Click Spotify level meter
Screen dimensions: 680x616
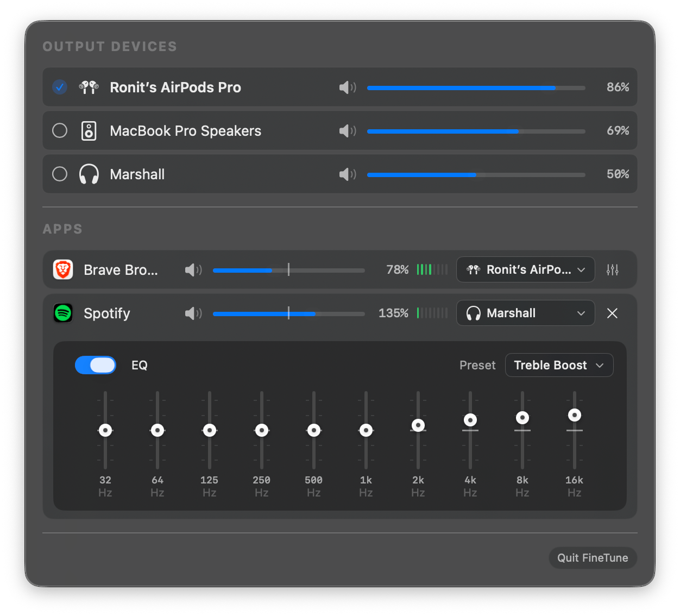click(x=432, y=313)
